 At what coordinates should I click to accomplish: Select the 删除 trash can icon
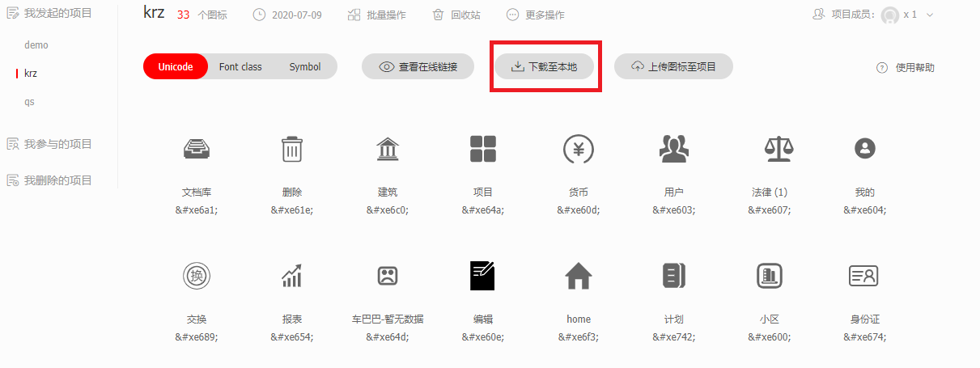tap(292, 149)
